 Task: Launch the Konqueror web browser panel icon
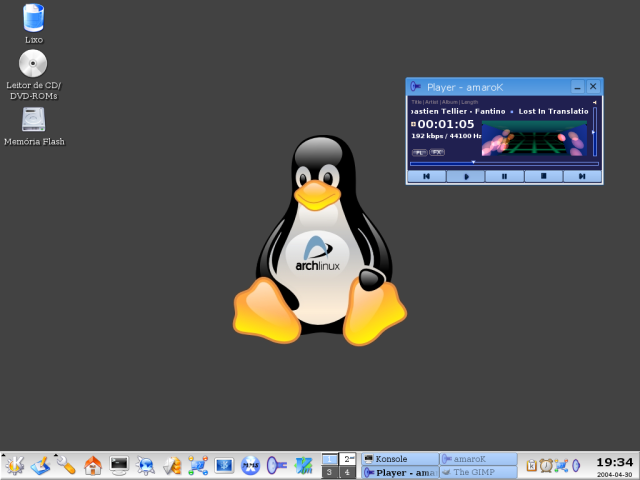[145, 465]
